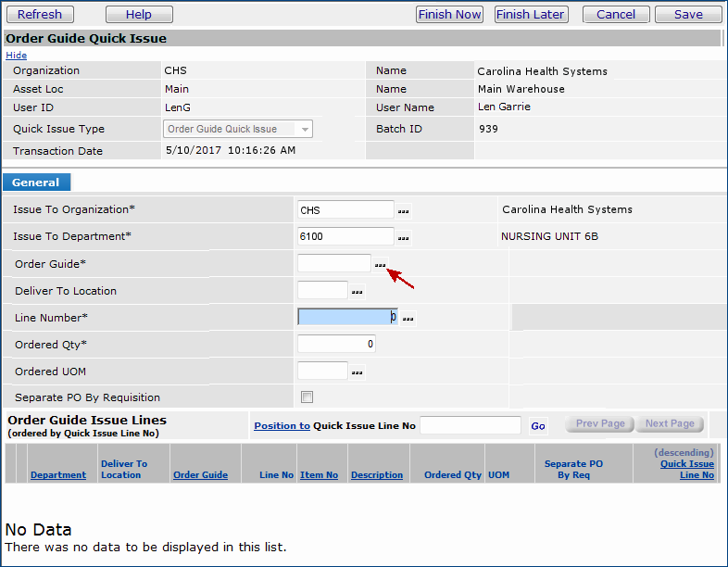This screenshot has width=728, height=567.
Task: Open lookup for Issue To Organization
Action: coord(403,211)
